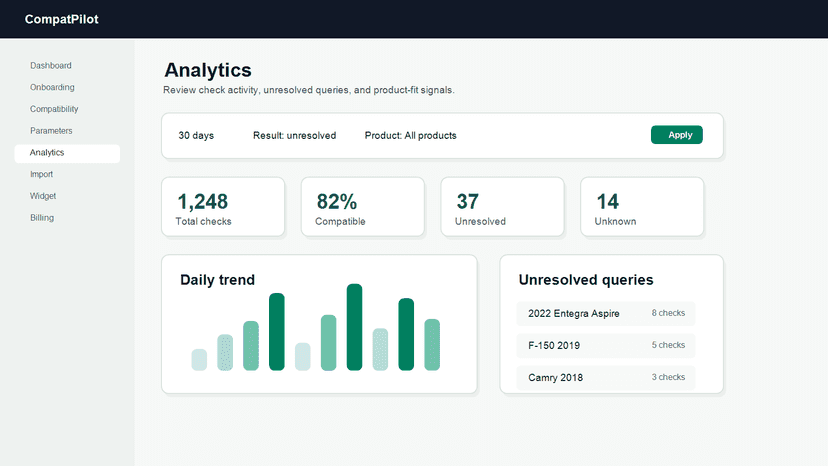828x466 pixels.
Task: Click the last bar in Daily trend
Action: (x=432, y=344)
